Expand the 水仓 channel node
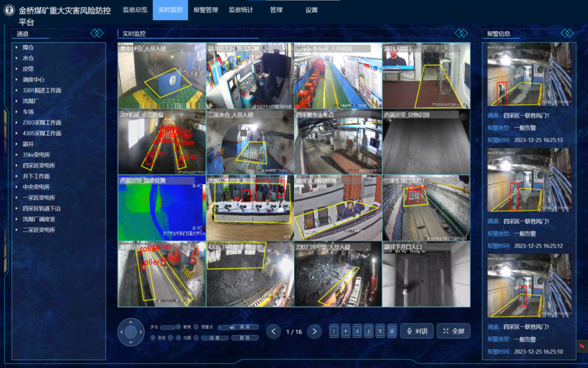Image resolution: width=588 pixels, height=368 pixels. pyautogui.click(x=16, y=58)
